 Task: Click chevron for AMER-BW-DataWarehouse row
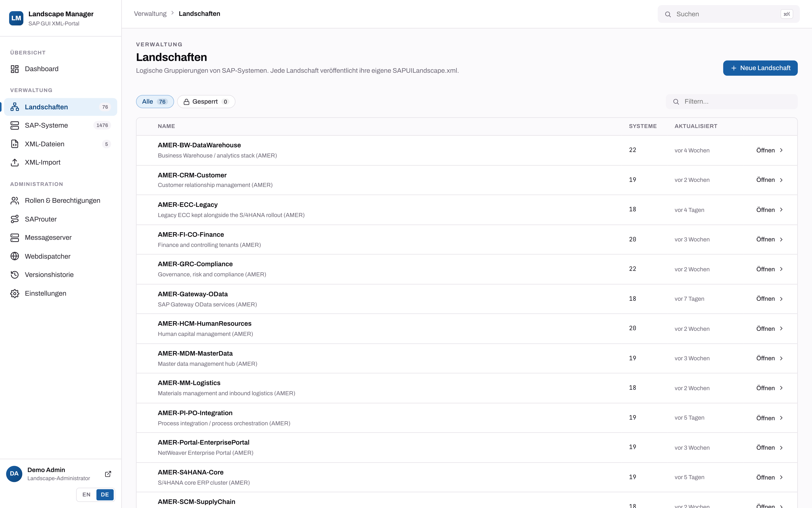pos(781,150)
